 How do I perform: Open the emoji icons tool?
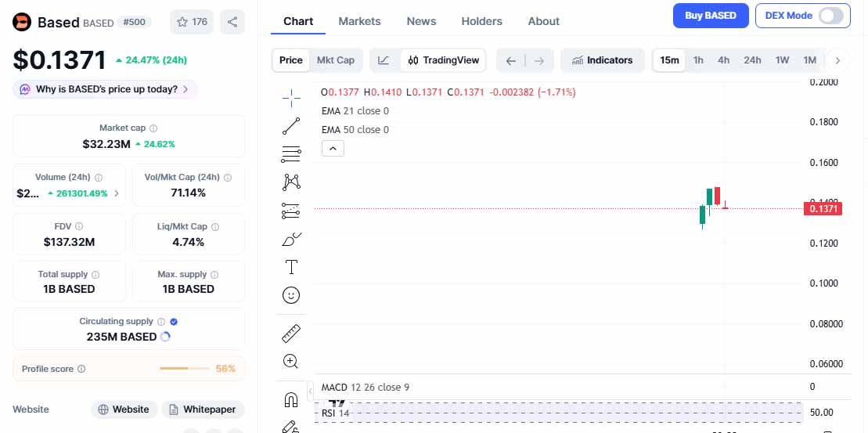(x=291, y=295)
